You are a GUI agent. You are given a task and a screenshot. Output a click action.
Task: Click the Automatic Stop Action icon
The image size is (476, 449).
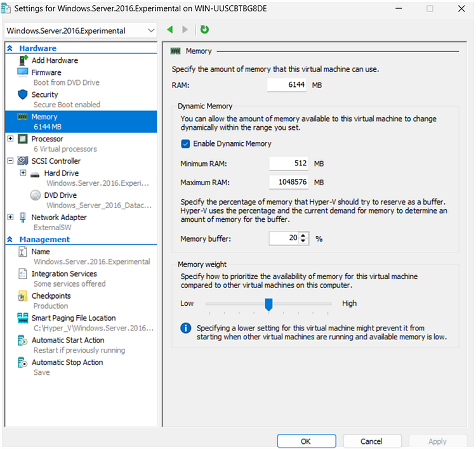22,363
